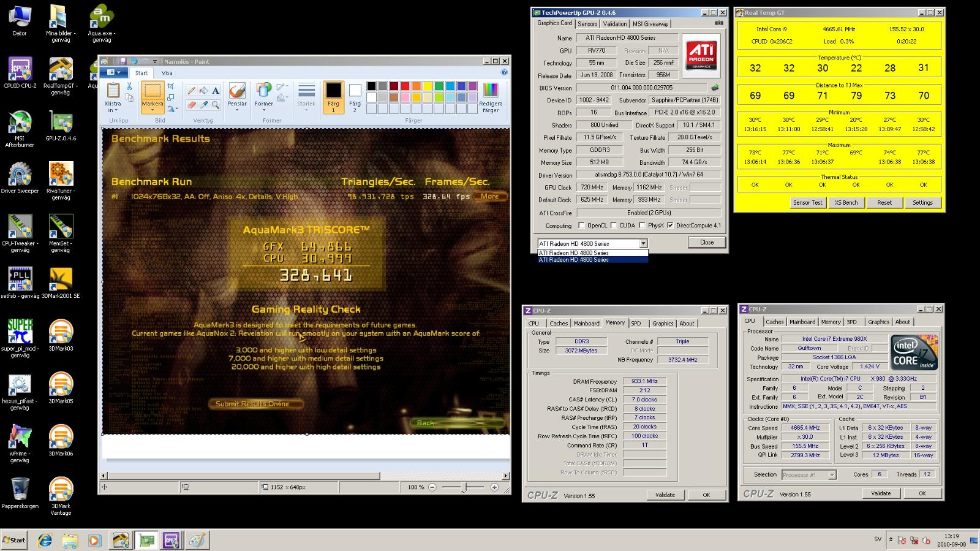The height and width of the screenshot is (551, 980).
Task: Toggle the DirectCompute 4.1 checkbox
Action: (670, 225)
